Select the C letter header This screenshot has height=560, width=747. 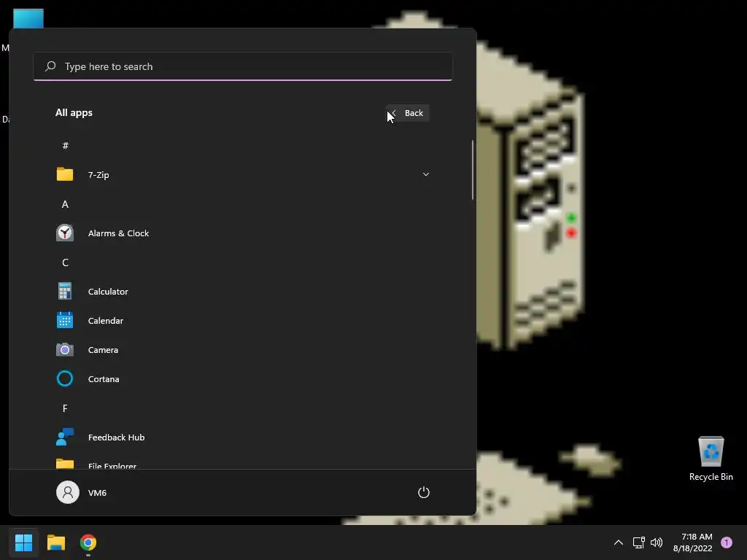pos(65,262)
